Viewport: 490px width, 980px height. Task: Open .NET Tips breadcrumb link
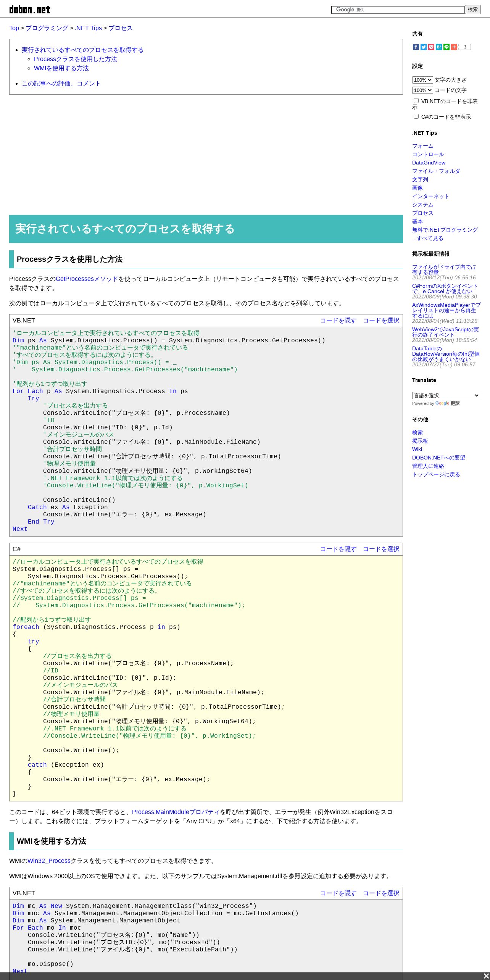click(x=89, y=28)
